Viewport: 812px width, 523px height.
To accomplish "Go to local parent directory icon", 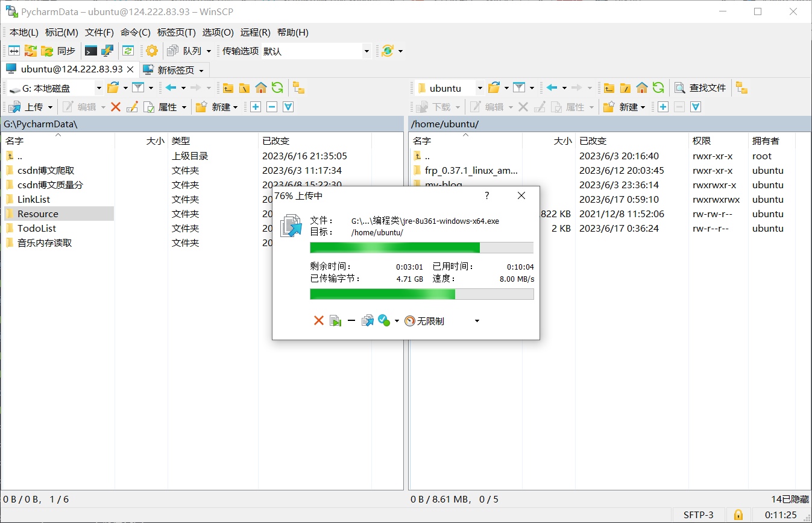I will point(228,88).
